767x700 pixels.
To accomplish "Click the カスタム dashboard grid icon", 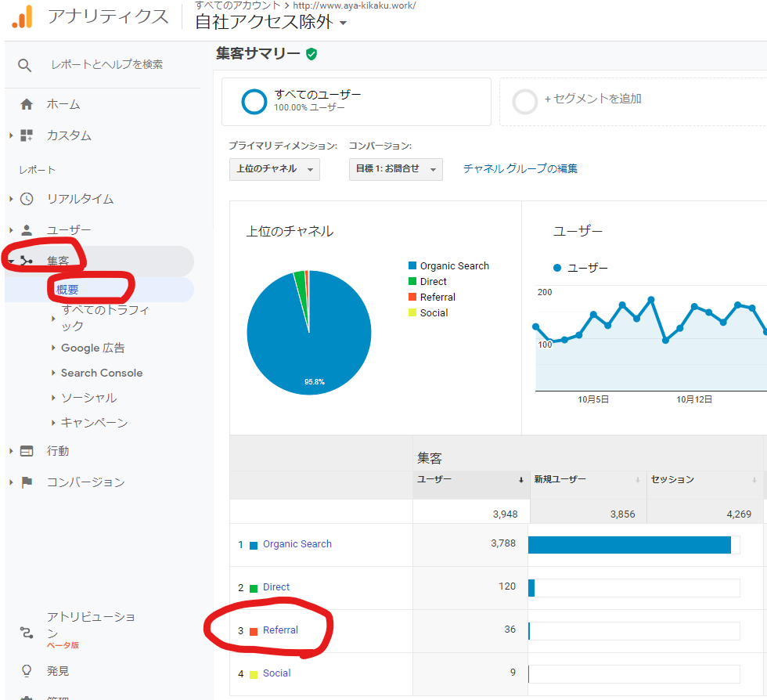I will [27, 135].
